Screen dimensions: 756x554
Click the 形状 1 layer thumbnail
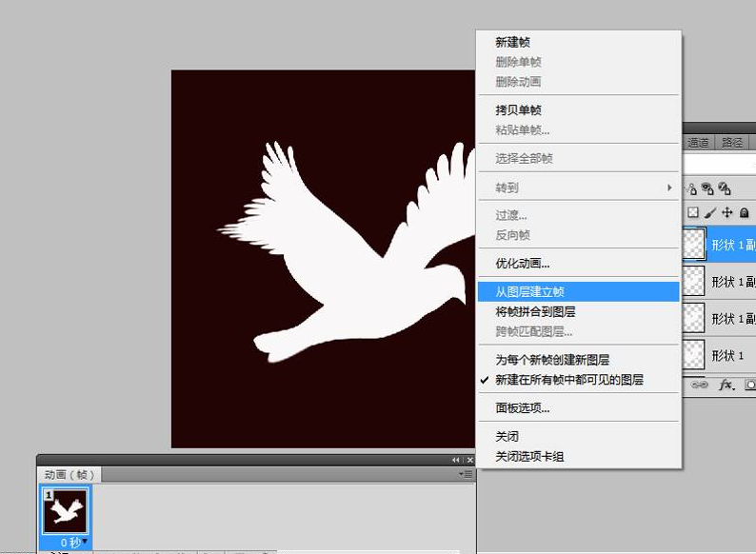[694, 354]
